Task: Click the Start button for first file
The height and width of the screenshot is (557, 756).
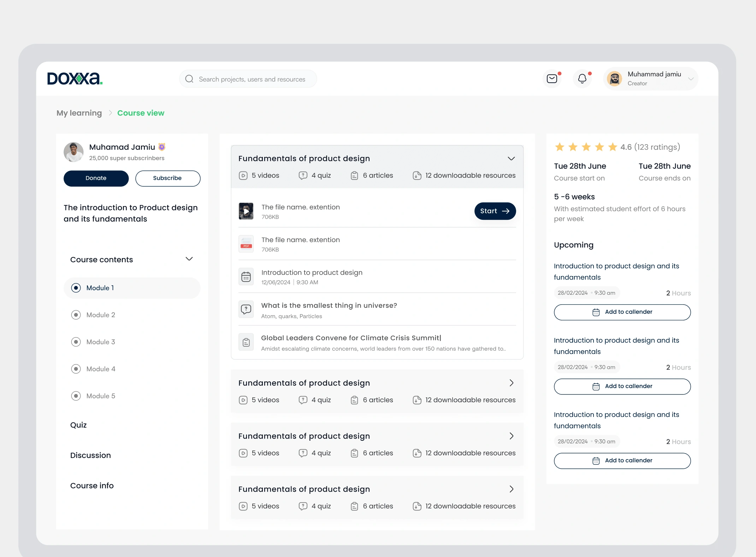Action: click(x=495, y=211)
